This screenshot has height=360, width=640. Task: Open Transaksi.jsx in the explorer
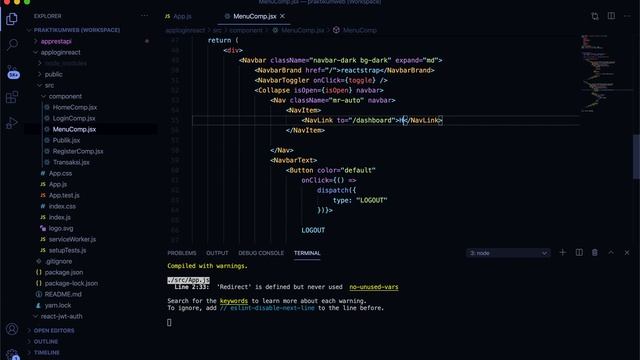[x=71, y=162]
